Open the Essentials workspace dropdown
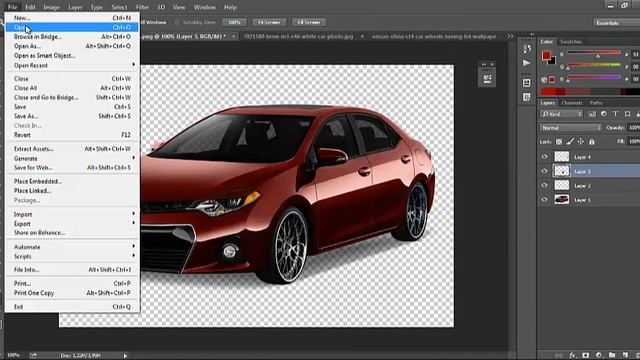Viewport: 640px width, 360px height. coord(616,23)
